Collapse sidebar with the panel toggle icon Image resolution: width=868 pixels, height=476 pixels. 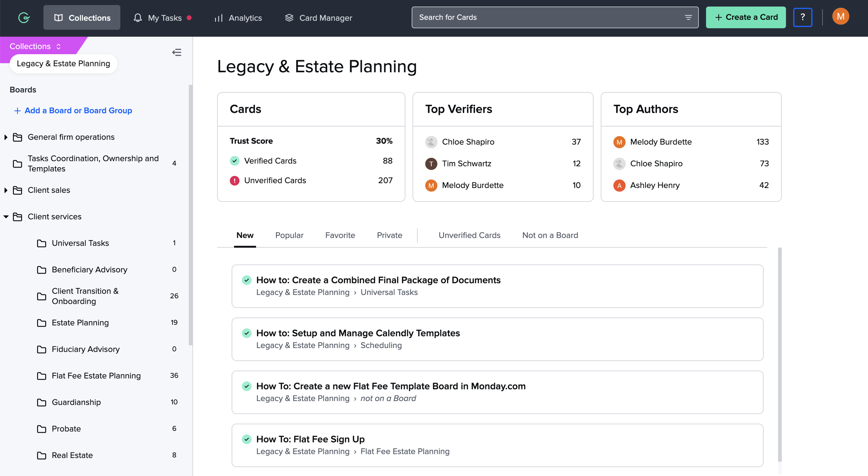point(177,52)
